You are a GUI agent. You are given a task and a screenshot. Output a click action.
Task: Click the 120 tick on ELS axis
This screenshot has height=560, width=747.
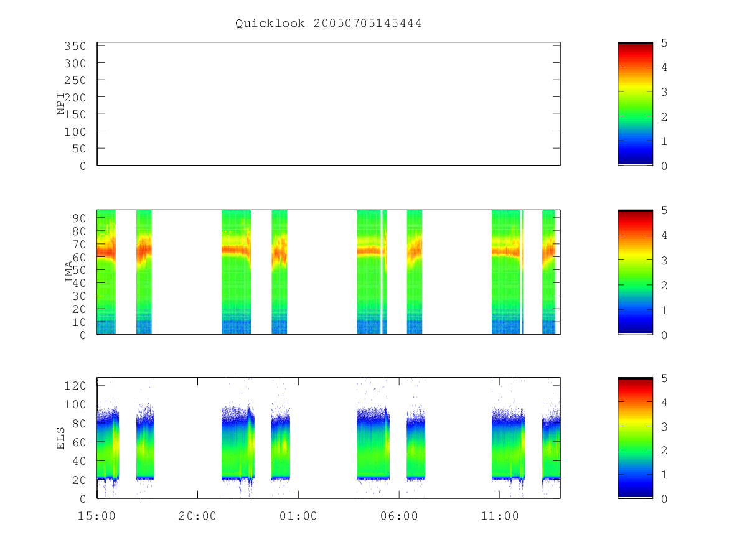coord(76,386)
